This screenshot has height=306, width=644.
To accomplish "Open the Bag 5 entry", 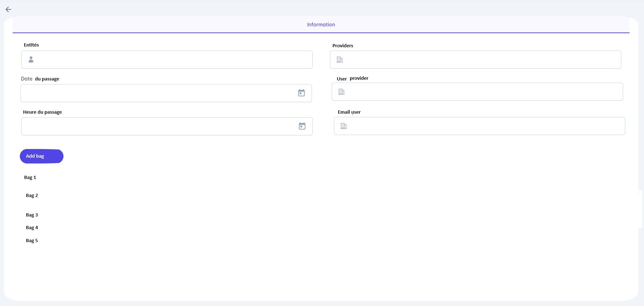I will [x=32, y=241].
